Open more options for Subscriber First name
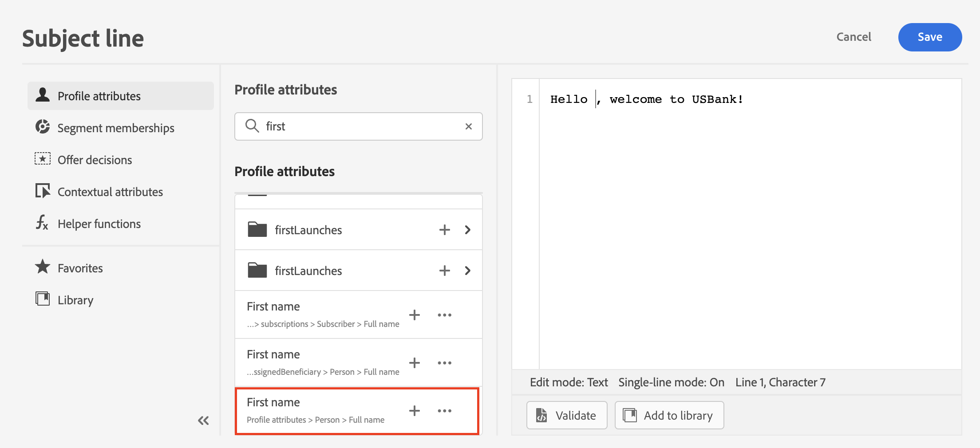This screenshot has width=980, height=448. pyautogui.click(x=444, y=315)
